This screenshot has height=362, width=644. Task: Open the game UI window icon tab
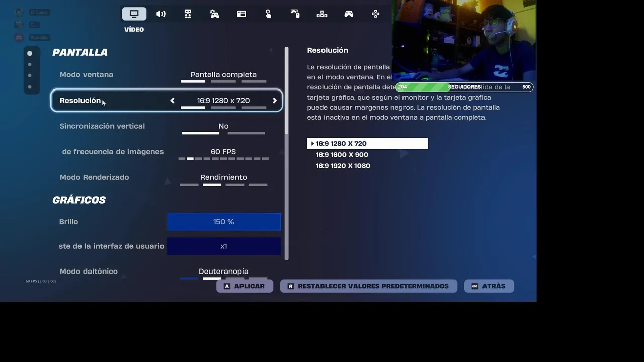point(242,14)
